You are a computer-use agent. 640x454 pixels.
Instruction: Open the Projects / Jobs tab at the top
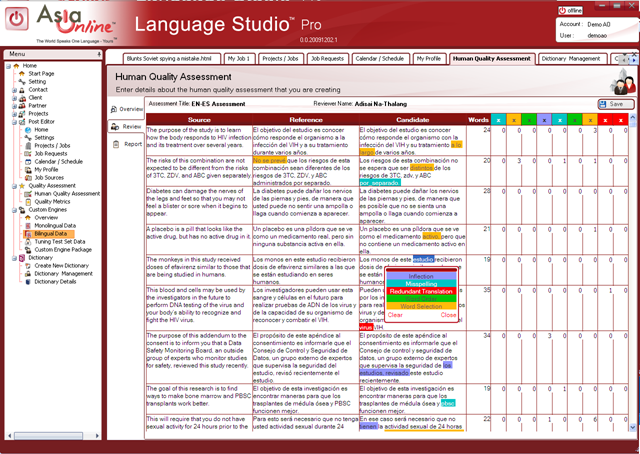point(280,59)
